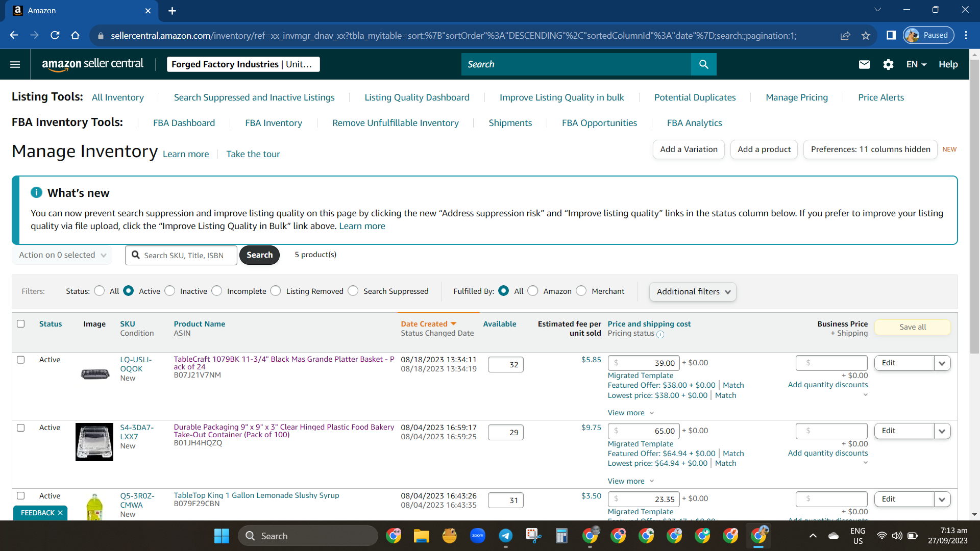The width and height of the screenshot is (980, 551).
Task: Click price field showing 39.00
Action: click(x=644, y=363)
